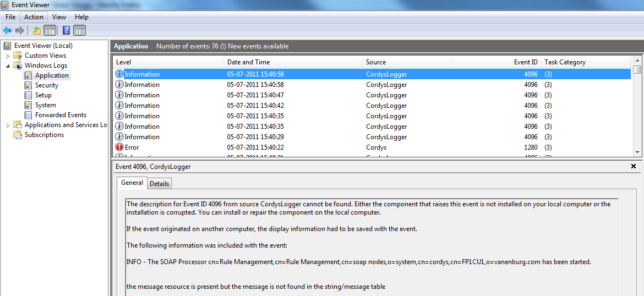Toggle the Show/Hide Action Pane icon

tap(79, 31)
